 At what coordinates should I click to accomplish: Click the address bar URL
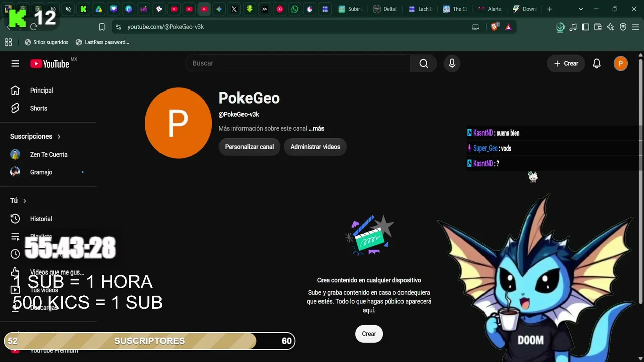tap(166, 27)
